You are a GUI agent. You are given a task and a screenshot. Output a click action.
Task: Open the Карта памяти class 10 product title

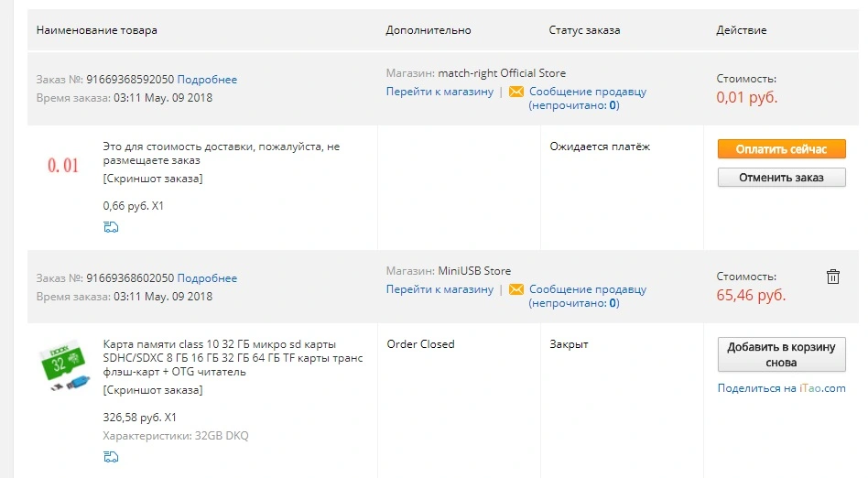coord(233,358)
